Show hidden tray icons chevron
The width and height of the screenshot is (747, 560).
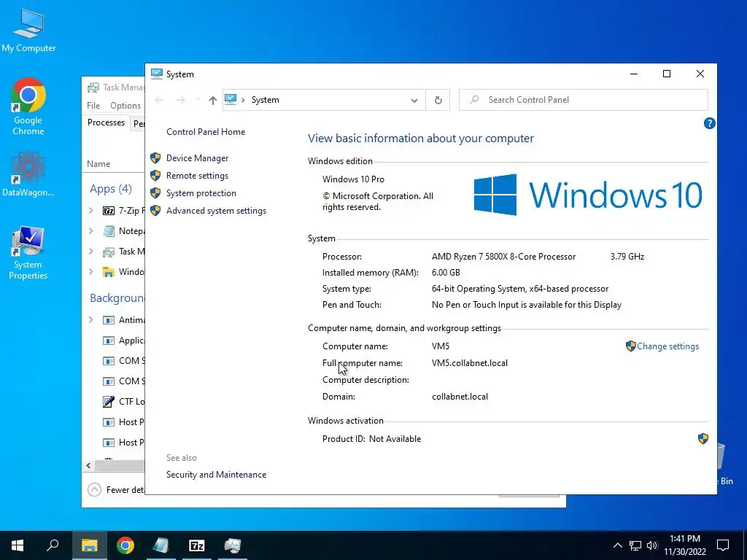pos(617,545)
